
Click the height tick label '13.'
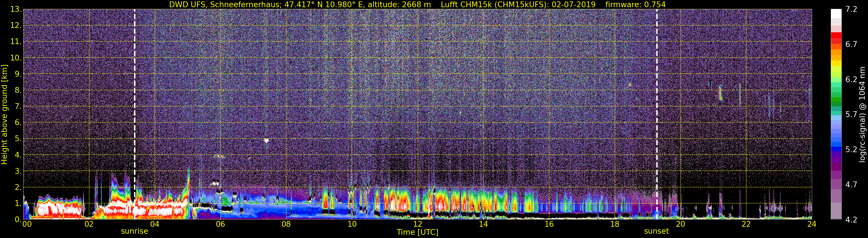click(x=16, y=10)
